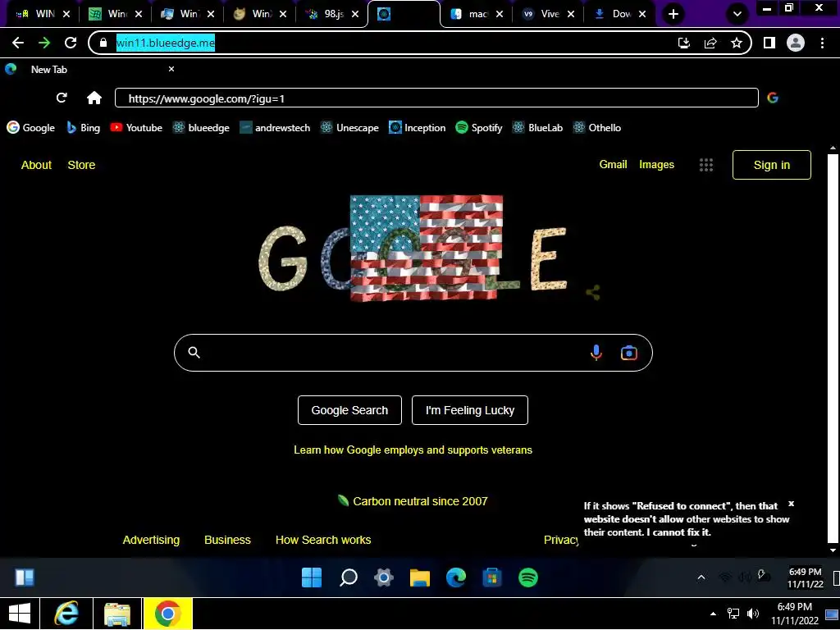Click the inner browser refresh icon
Image resolution: width=840 pixels, height=630 pixels.
(62, 98)
